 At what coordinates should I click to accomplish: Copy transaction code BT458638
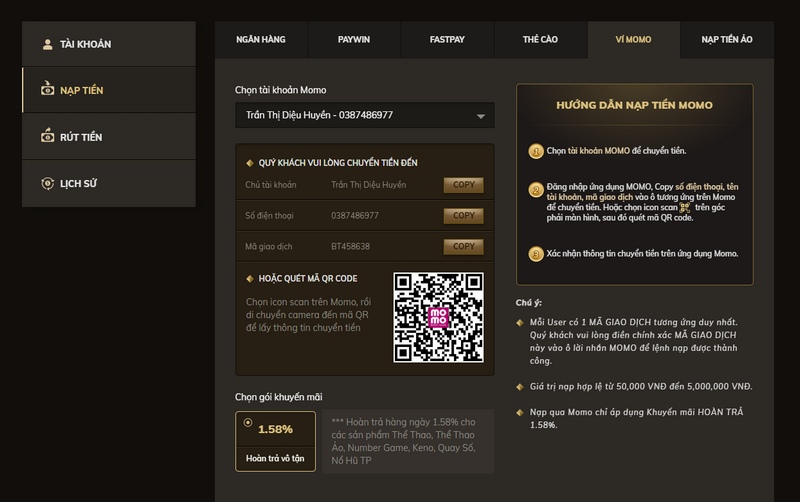pos(463,246)
